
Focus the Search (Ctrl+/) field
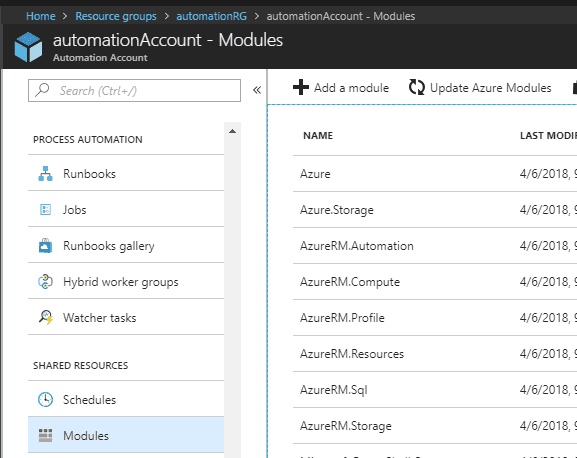pyautogui.click(x=134, y=90)
